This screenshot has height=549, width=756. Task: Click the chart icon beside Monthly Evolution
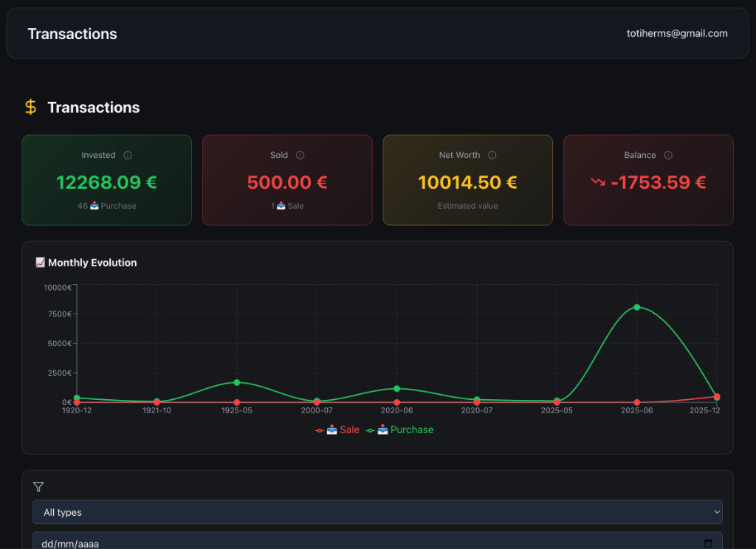coord(39,262)
